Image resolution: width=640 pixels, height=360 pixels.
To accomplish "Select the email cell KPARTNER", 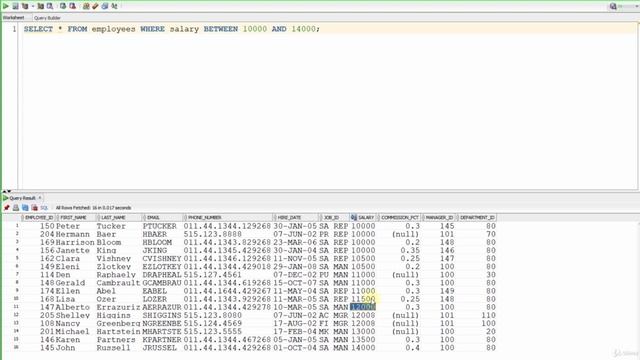I will (x=162, y=340).
